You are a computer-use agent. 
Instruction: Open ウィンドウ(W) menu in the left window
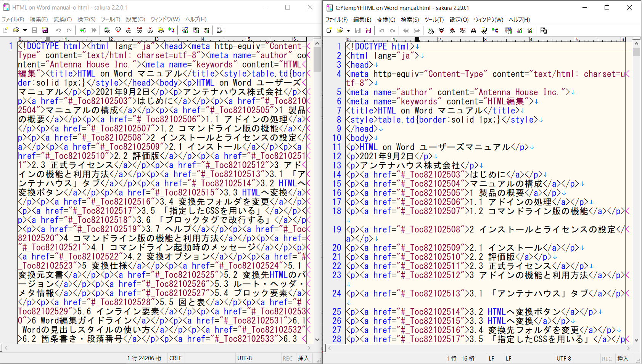165,19
